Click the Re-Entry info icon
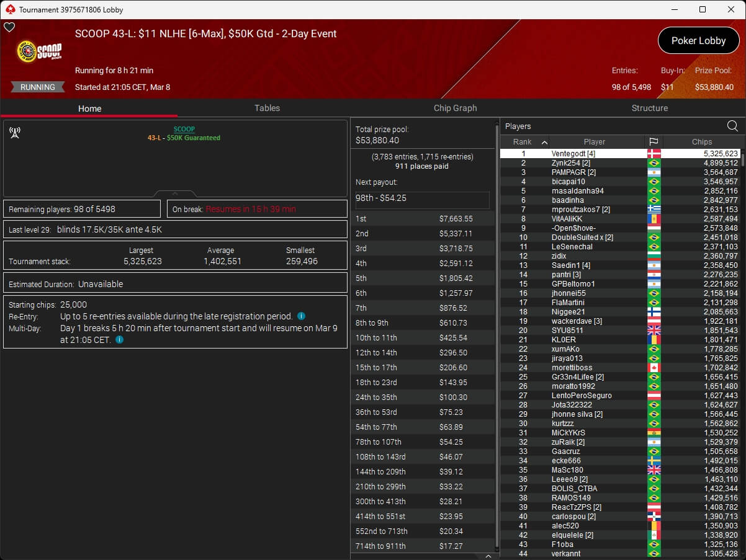The height and width of the screenshot is (560, 746). point(301,316)
